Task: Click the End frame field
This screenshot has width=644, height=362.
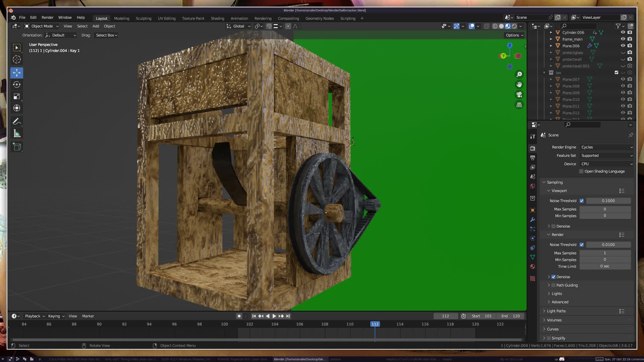Action: [511, 316]
